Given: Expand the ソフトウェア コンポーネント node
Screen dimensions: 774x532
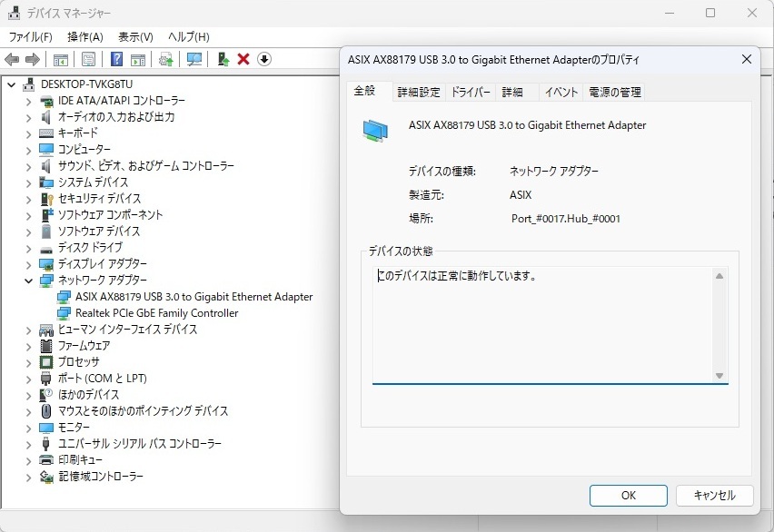Looking at the screenshot, I should coord(29,215).
